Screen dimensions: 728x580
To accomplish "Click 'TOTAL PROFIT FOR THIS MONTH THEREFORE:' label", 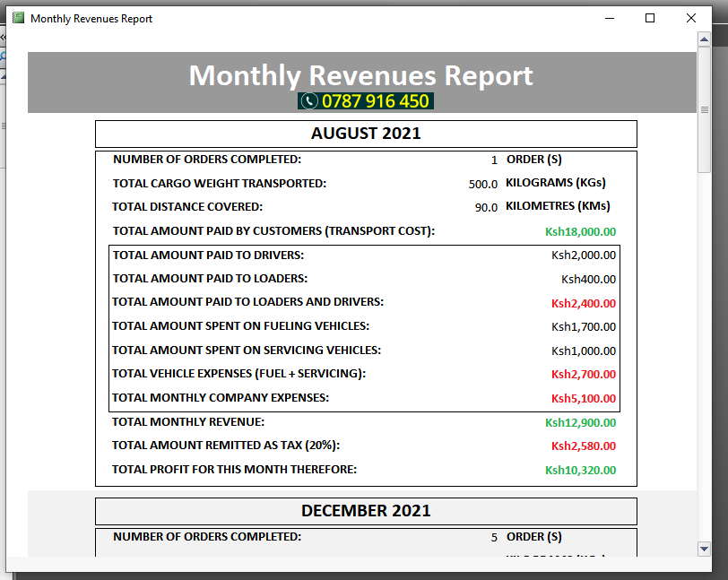I will pyautogui.click(x=235, y=470).
